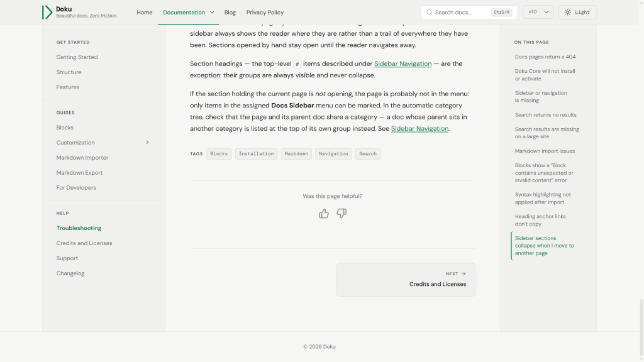
Task: Focus the Search docs field
Action: point(469,13)
